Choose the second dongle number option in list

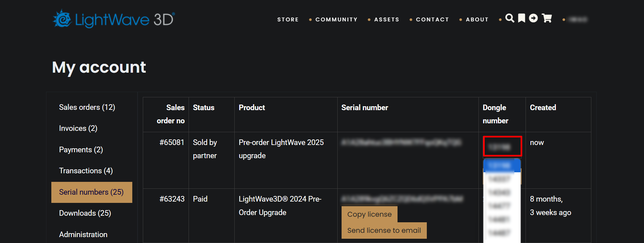[x=502, y=179]
